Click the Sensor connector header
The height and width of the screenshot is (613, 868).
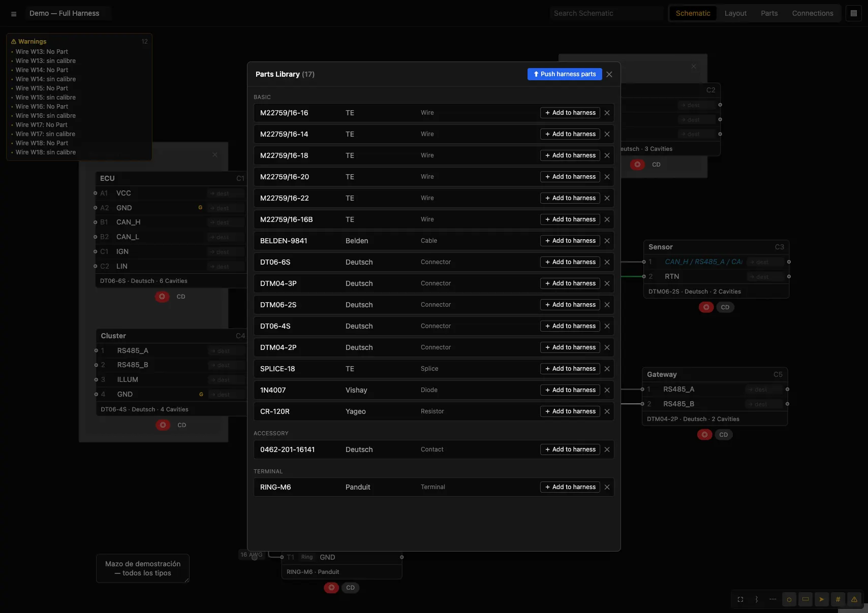[x=716, y=247]
